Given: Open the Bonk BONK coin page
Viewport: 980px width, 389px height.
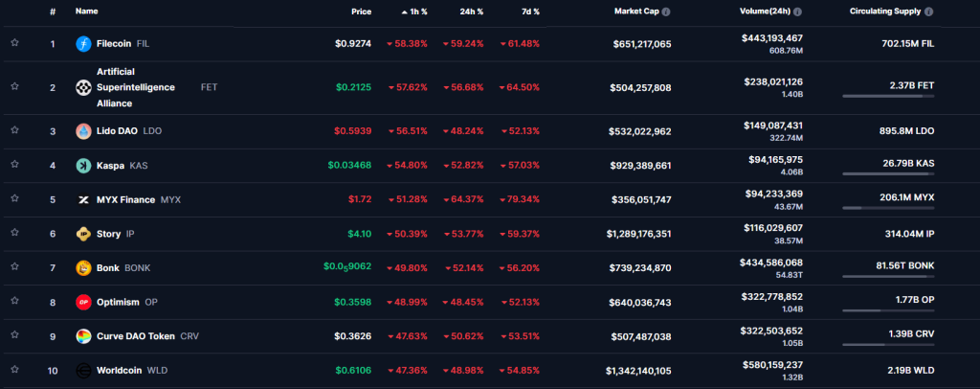Looking at the screenshot, I should pyautogui.click(x=123, y=268).
